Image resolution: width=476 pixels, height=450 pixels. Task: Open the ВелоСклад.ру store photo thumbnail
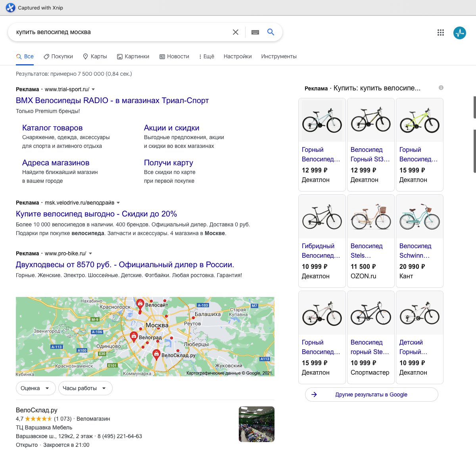click(x=257, y=424)
